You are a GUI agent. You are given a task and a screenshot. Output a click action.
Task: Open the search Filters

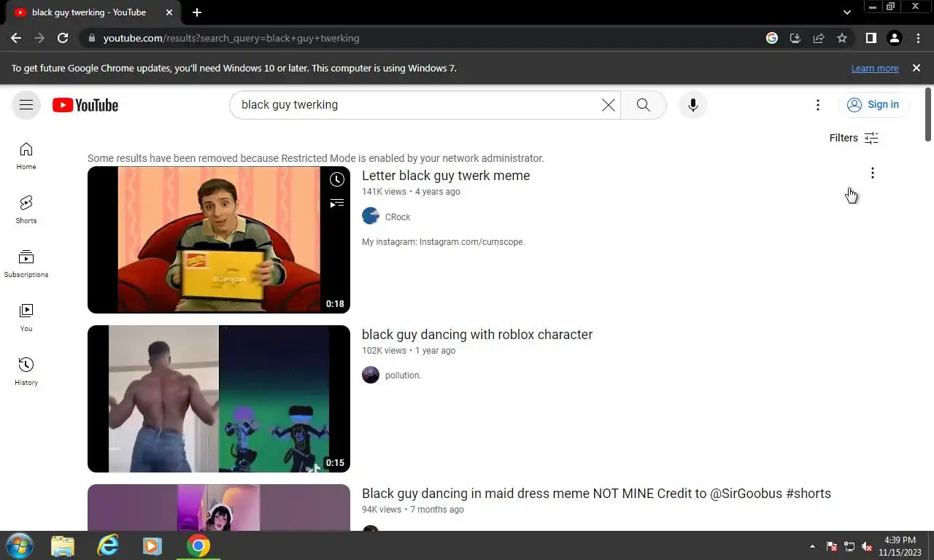pyautogui.click(x=854, y=138)
